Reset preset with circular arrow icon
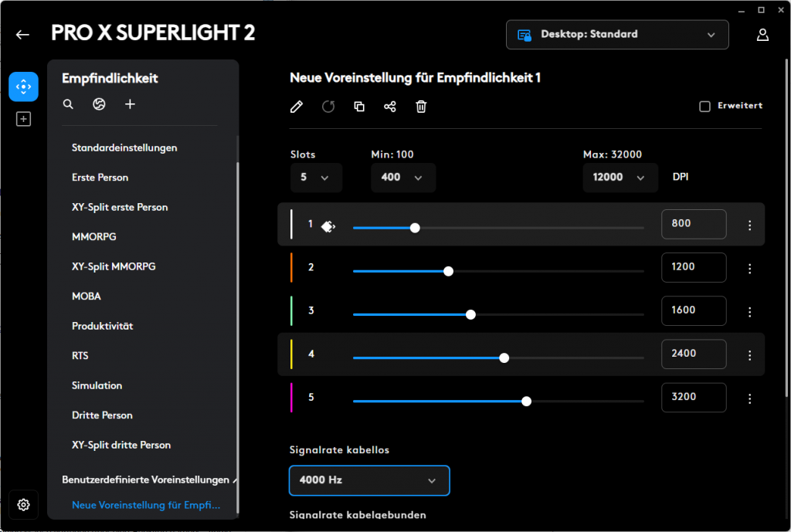The height and width of the screenshot is (532, 791). 328,107
